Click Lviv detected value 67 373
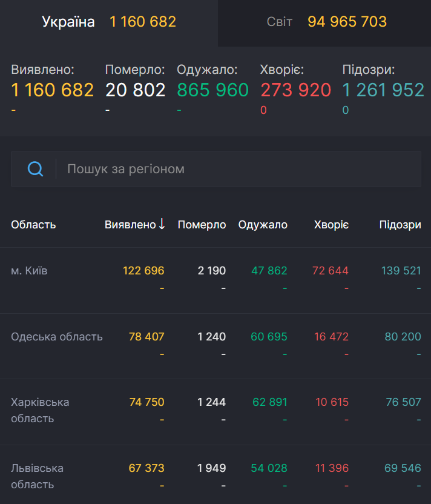Image resolution: width=431 pixels, height=504 pixels. coord(146,468)
